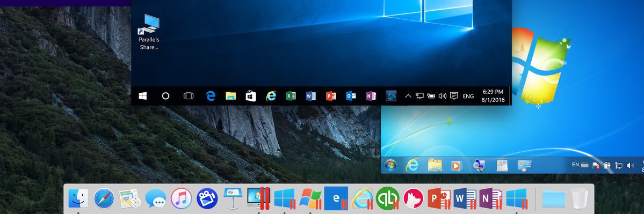Click the 6:29 PM clock in Windows 10
Image resolution: width=644 pixels, height=214 pixels.
point(493,92)
